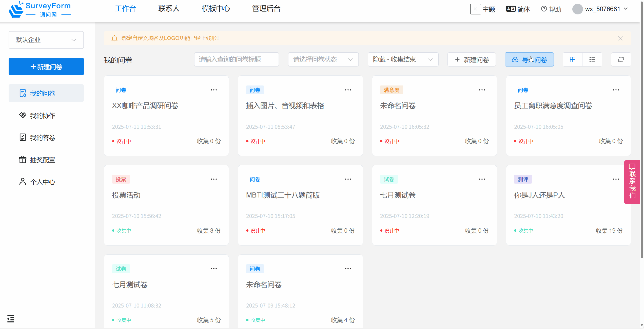Viewport: 644px width, 329px height.
Task: Go to the 模板中心 tab
Action: [216, 9]
